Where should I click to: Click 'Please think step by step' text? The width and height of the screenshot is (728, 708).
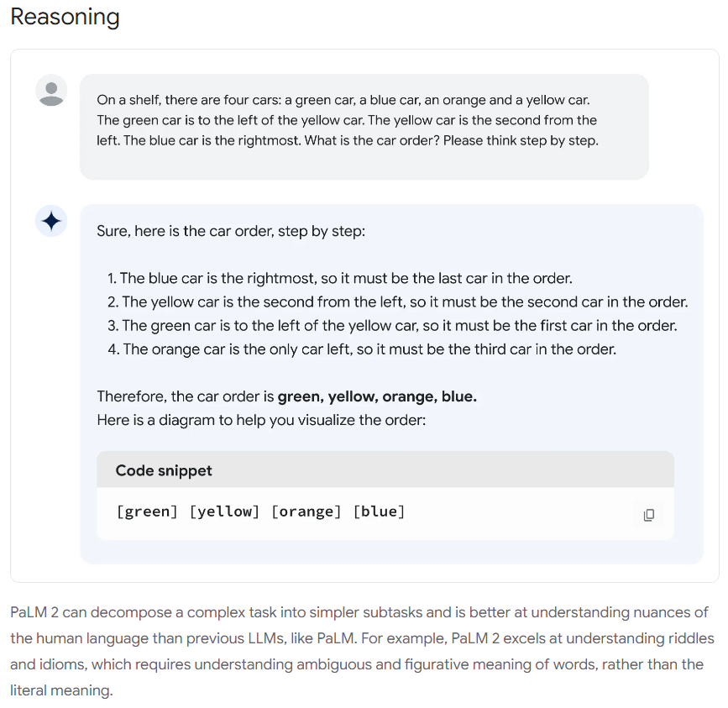[x=521, y=140]
